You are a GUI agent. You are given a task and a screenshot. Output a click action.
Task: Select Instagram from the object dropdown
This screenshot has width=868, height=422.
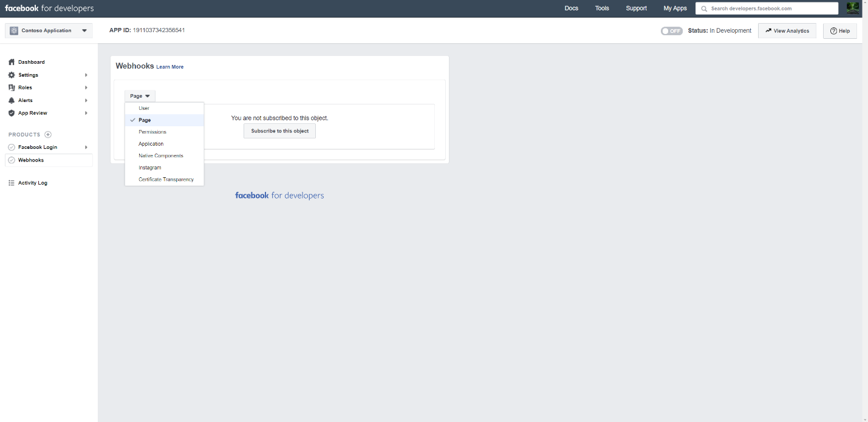click(149, 167)
